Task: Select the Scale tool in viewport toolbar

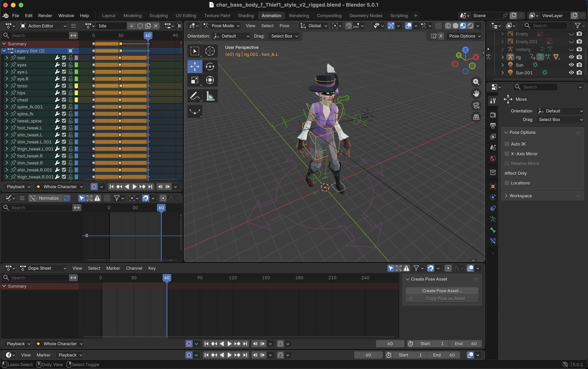Action: coord(194,80)
